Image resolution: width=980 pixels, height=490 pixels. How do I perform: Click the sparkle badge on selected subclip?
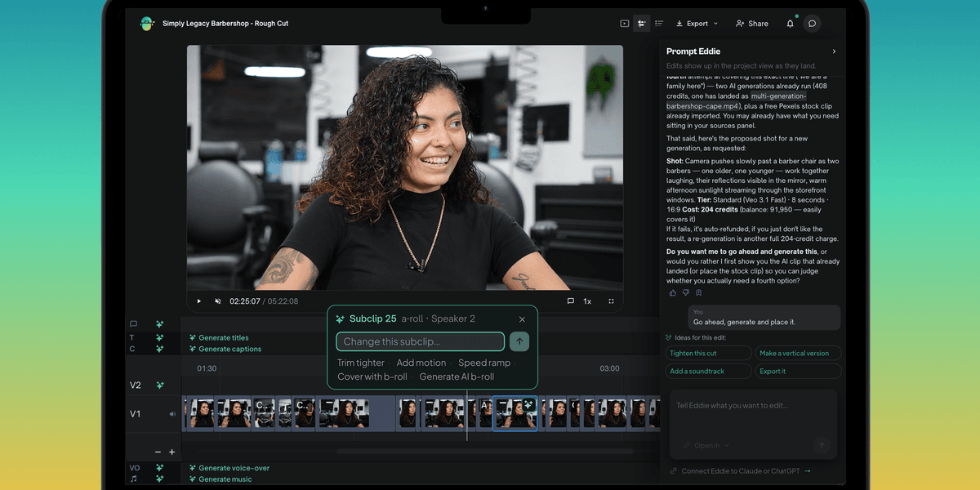coord(530,403)
